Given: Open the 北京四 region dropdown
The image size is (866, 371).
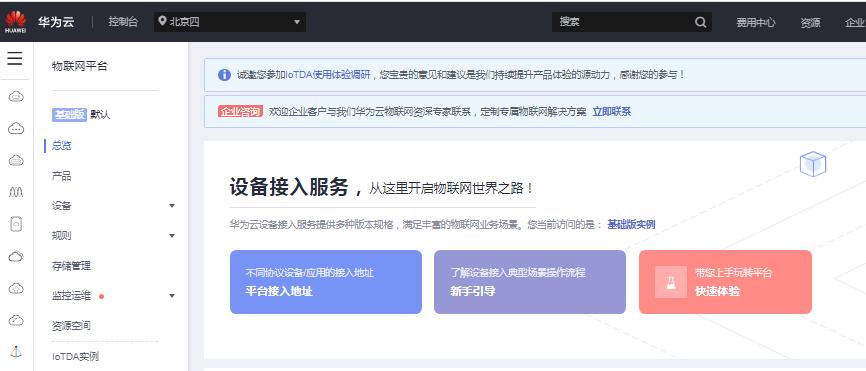Looking at the screenshot, I should pos(230,22).
